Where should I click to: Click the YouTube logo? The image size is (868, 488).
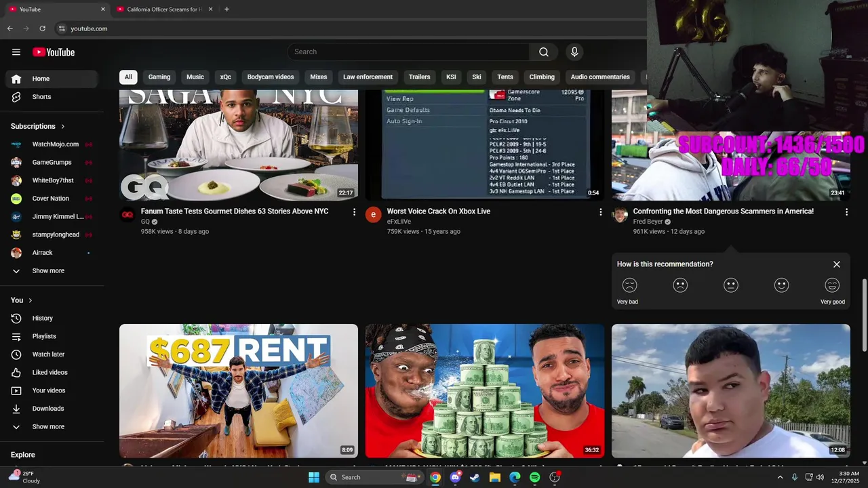[54, 52]
